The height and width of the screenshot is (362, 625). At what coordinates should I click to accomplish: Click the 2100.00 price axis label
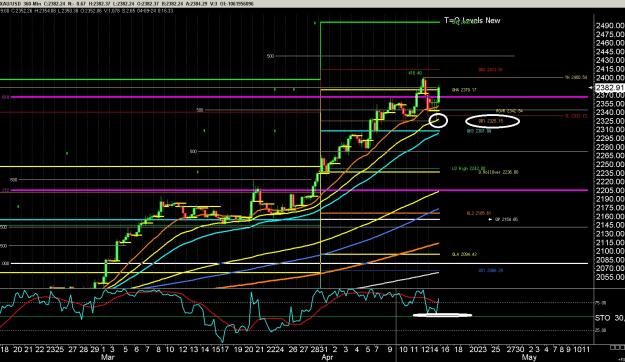[610, 251]
